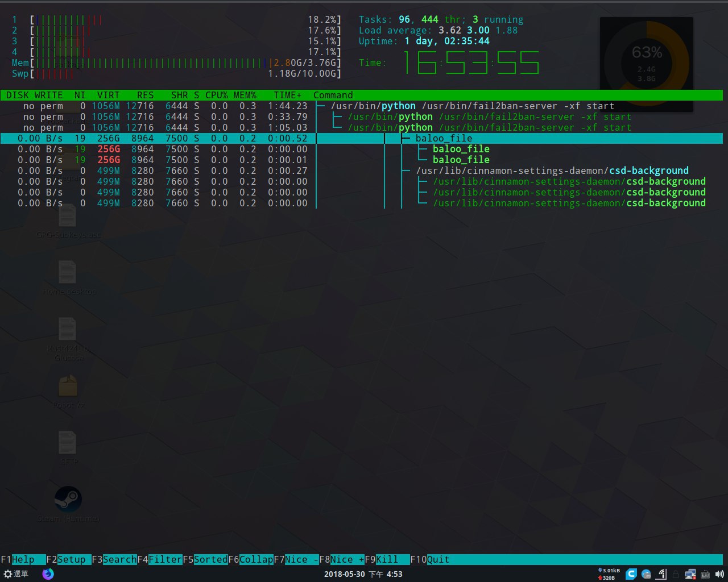Click the Uptime readout in htop header
The height and width of the screenshot is (582, 728).
pos(424,41)
